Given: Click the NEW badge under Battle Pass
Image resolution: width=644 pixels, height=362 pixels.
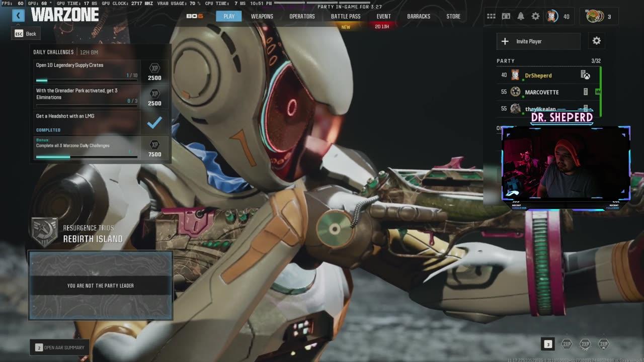Looking at the screenshot, I should (346, 27).
